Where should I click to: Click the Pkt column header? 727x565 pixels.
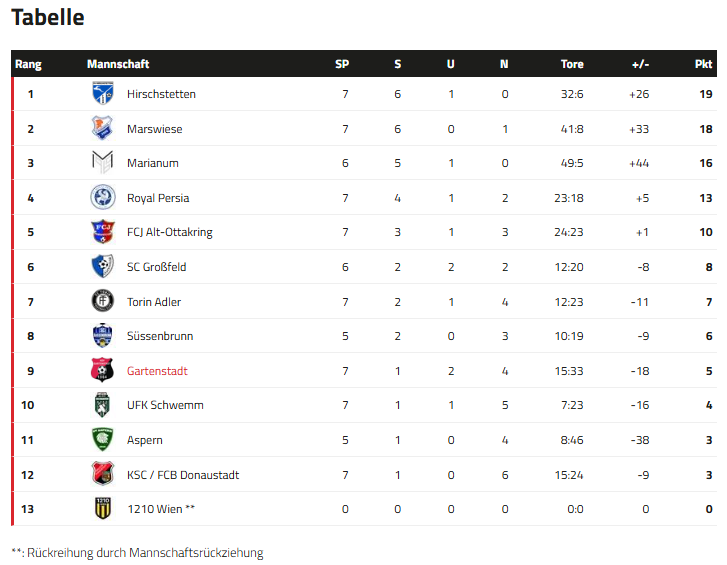pos(703,64)
